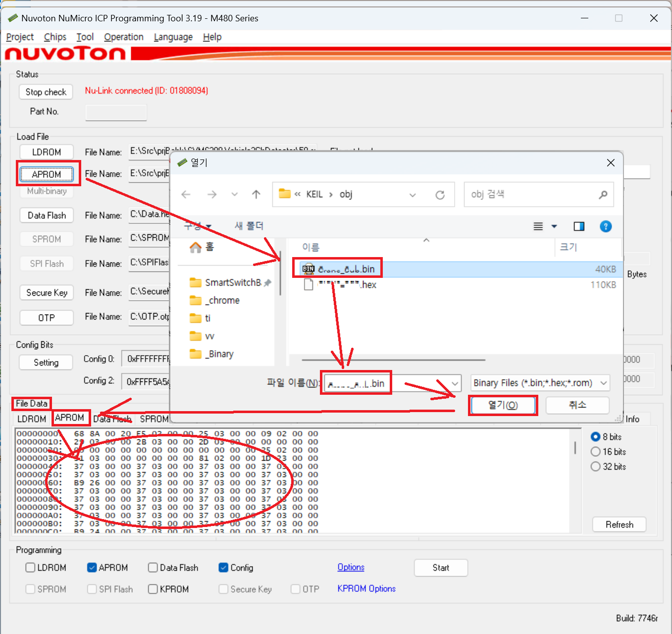Screen dimensions: 672x634
Task: Click the Stop check button
Action: pos(46,92)
